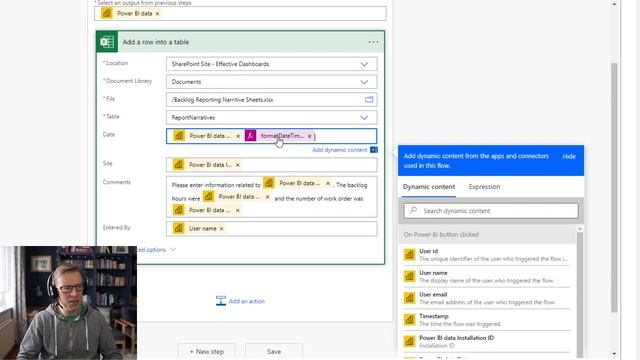Image resolution: width=640 pixels, height=360 pixels.
Task: Insert the Timestamp dynamic content
Action: tap(487, 320)
